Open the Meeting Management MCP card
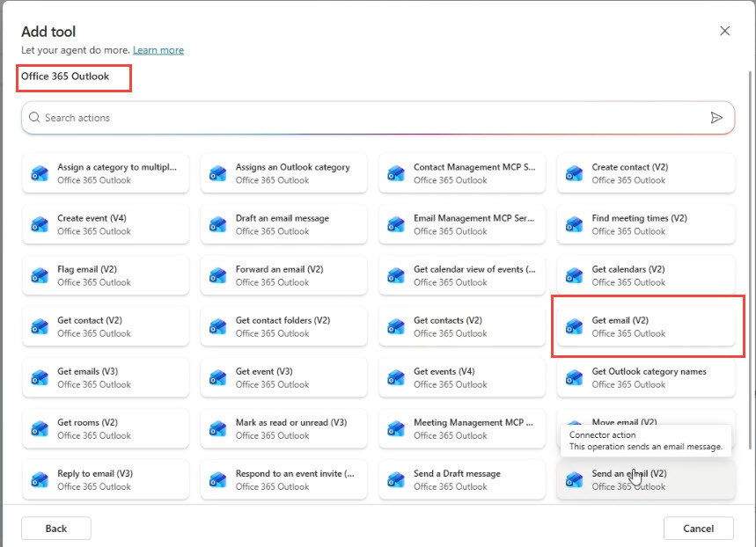Viewport: 756px width, 547px height. click(462, 428)
